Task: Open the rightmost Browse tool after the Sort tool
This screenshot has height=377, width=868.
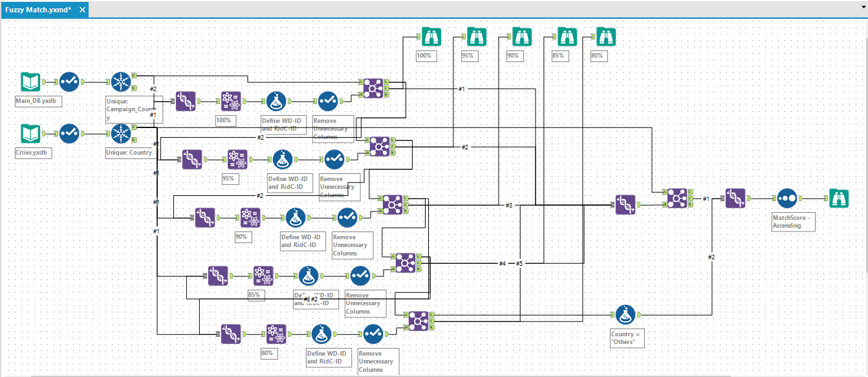Action: (839, 199)
